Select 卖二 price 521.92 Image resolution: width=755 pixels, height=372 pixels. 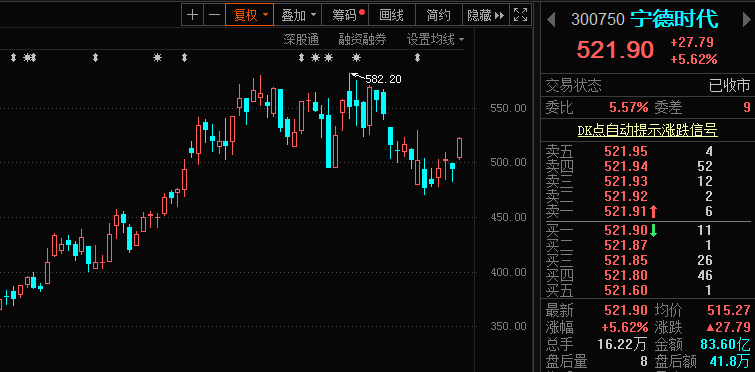point(626,196)
